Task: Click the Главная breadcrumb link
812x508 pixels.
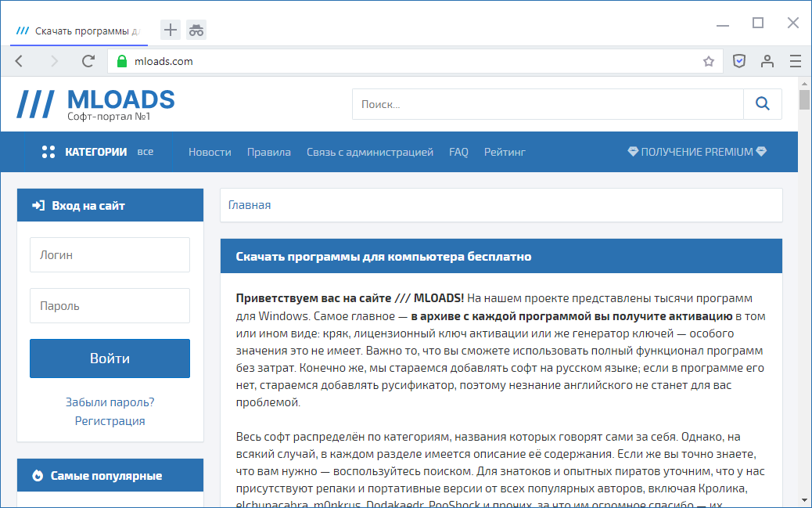Action: pos(250,205)
